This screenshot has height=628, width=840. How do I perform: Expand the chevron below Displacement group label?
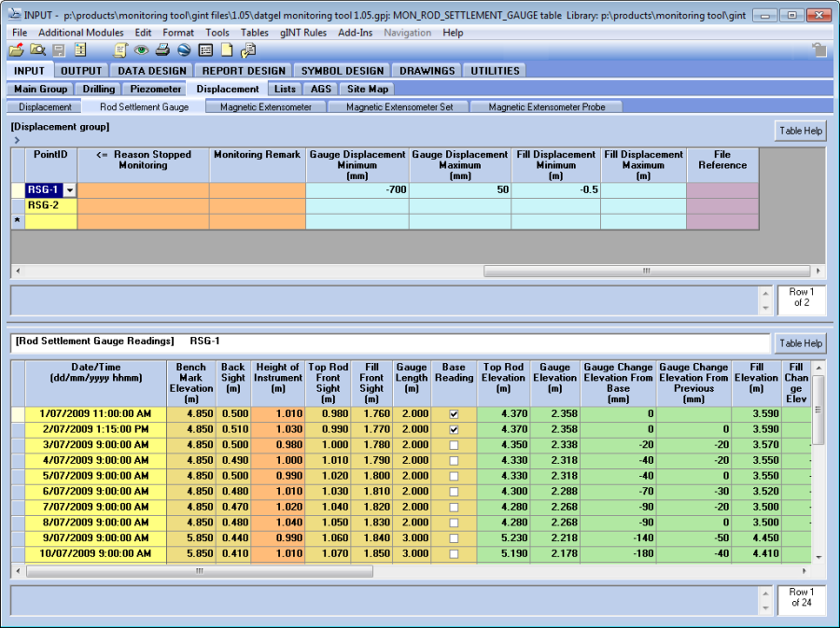pos(17,140)
